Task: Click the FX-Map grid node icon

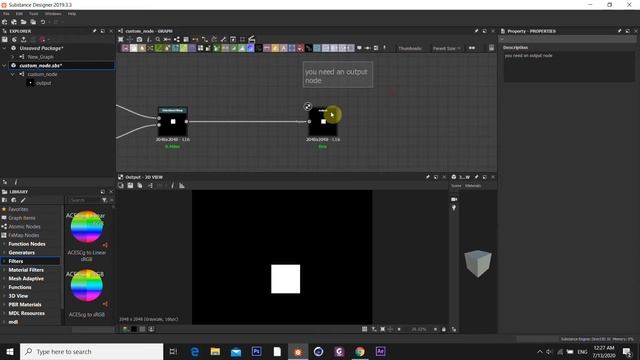Action: coord(200,48)
